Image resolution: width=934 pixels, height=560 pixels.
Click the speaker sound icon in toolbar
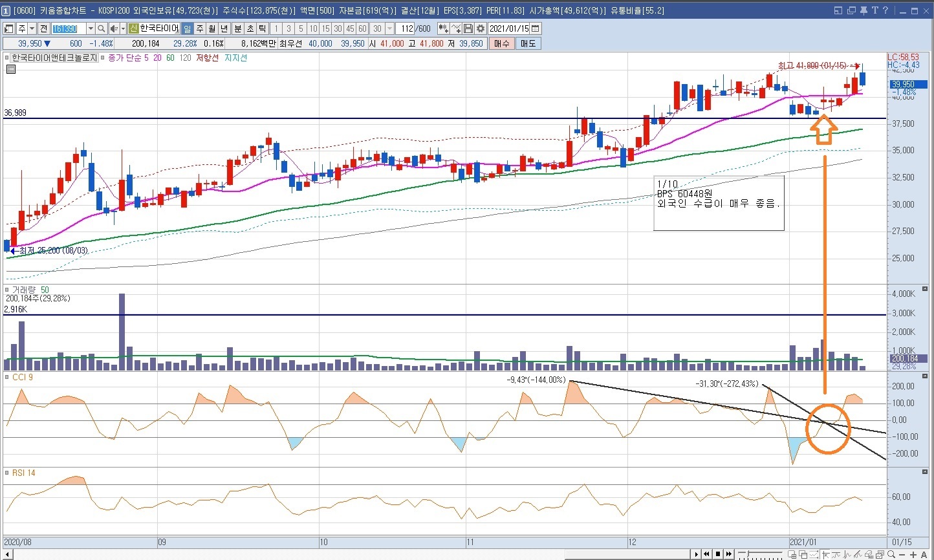tap(114, 28)
